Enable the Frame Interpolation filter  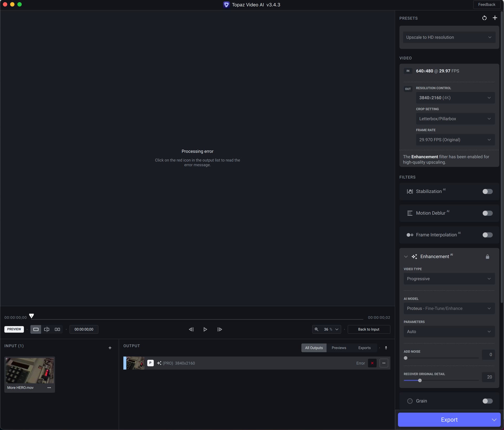coord(487,235)
